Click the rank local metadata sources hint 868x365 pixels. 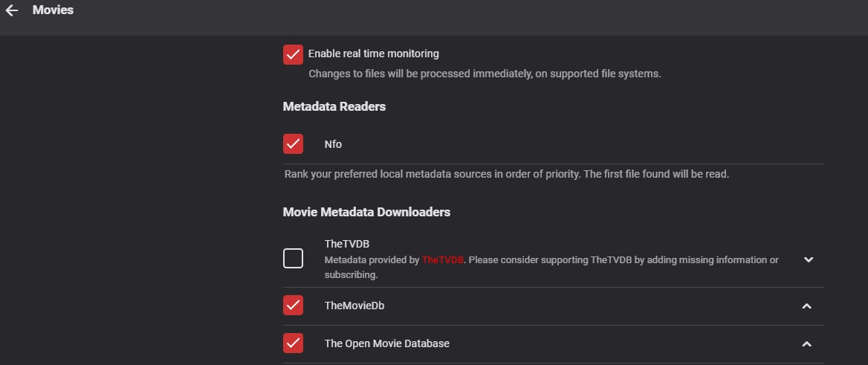506,175
